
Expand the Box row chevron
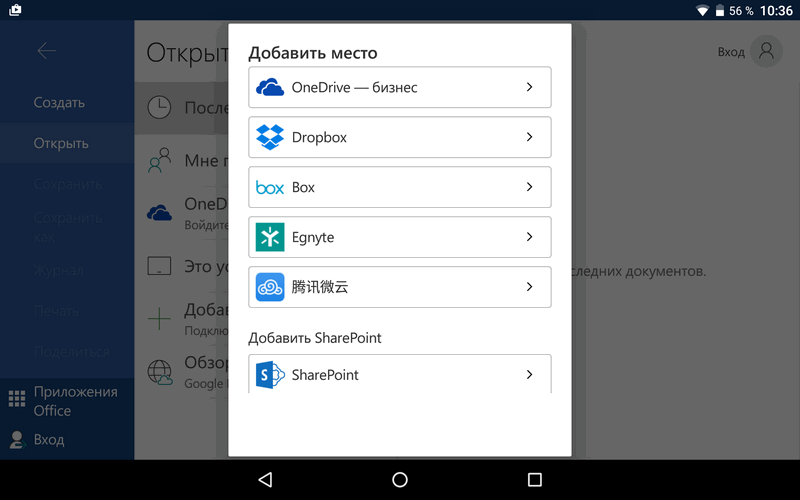point(530,187)
